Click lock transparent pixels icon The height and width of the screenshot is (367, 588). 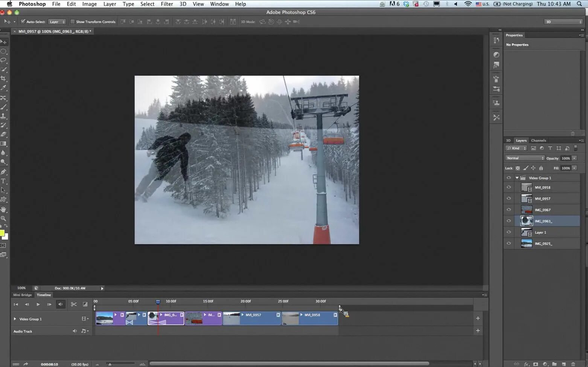(518, 168)
